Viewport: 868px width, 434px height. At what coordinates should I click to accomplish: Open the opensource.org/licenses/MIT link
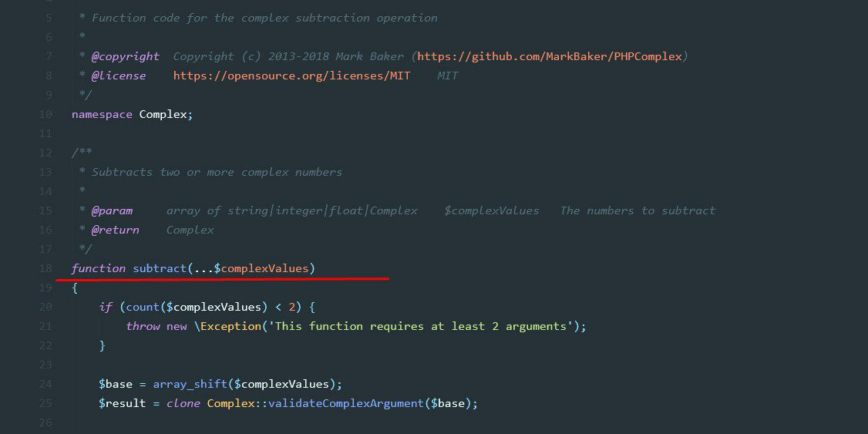291,76
